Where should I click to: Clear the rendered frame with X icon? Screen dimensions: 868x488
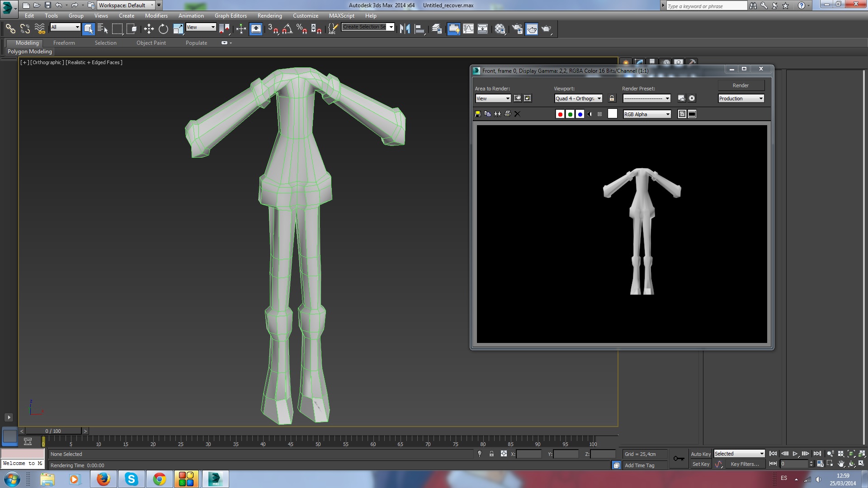(517, 114)
